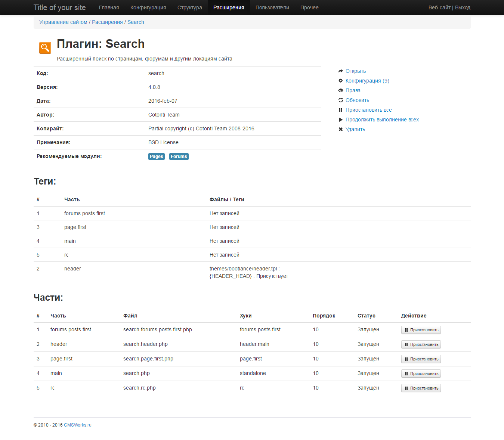504x440 pixels.
Task: Click the arrow icon next to Открыть
Action: click(340, 71)
